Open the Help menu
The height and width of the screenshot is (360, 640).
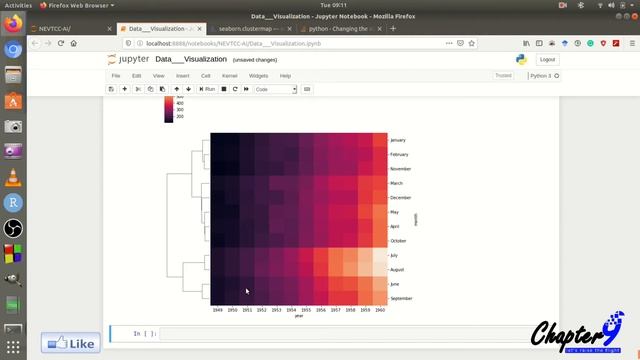[x=285, y=76]
